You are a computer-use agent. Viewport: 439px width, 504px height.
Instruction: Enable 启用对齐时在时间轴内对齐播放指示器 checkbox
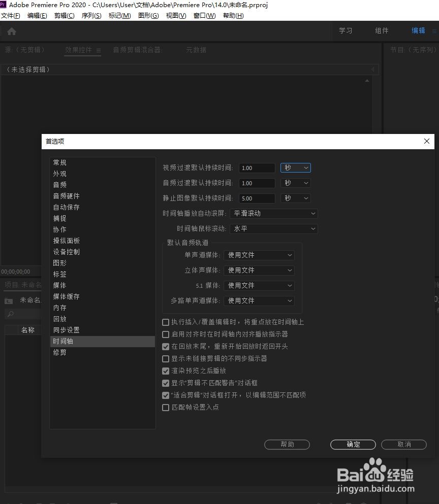(x=166, y=334)
